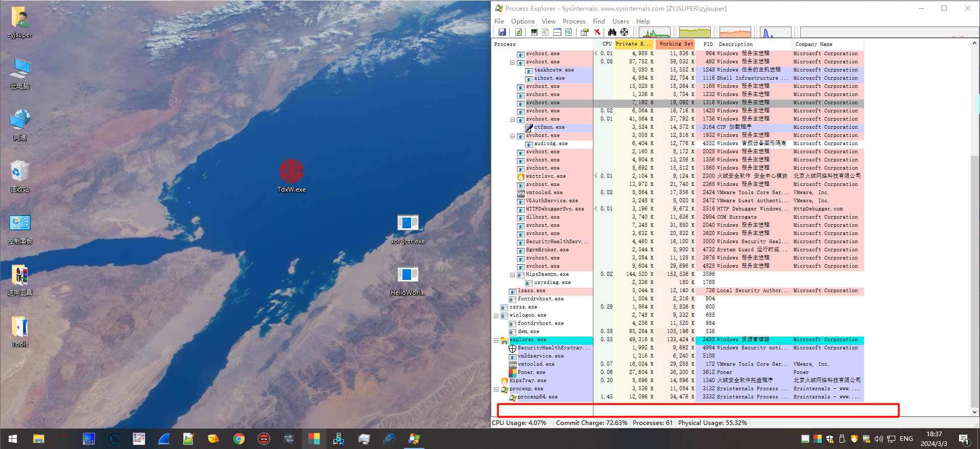Click the scrollbar down arrow of the process list
Image resolution: width=980 pixels, height=449 pixels.
pos(974,412)
